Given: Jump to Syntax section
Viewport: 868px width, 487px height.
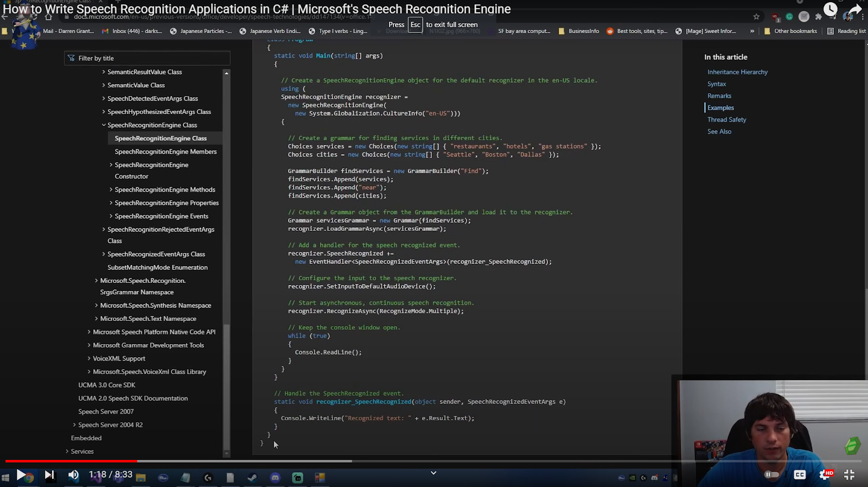Looking at the screenshot, I should tap(717, 84).
